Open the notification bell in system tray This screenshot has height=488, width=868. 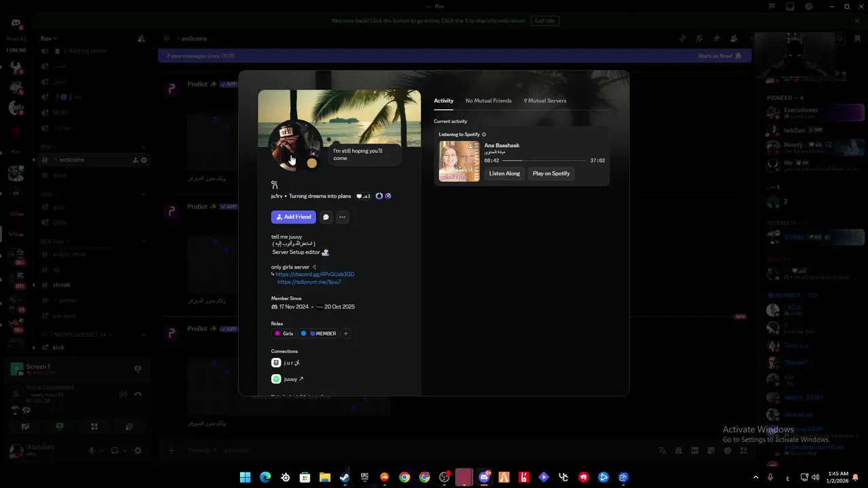[855, 477]
